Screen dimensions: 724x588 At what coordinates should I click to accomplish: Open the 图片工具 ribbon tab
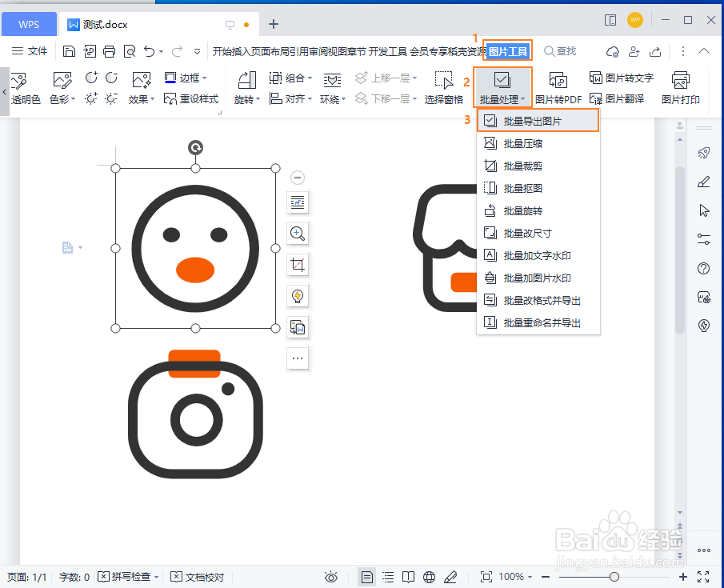[x=508, y=51]
